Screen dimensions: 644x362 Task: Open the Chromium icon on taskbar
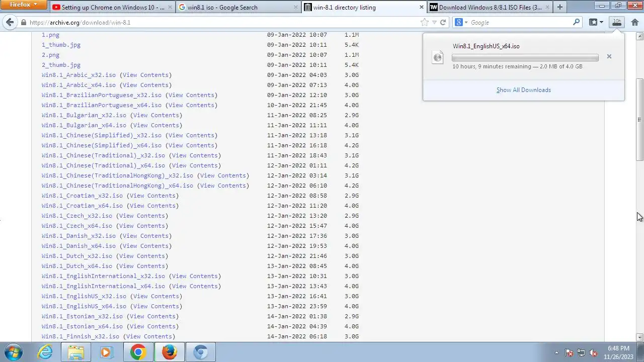[200, 352]
